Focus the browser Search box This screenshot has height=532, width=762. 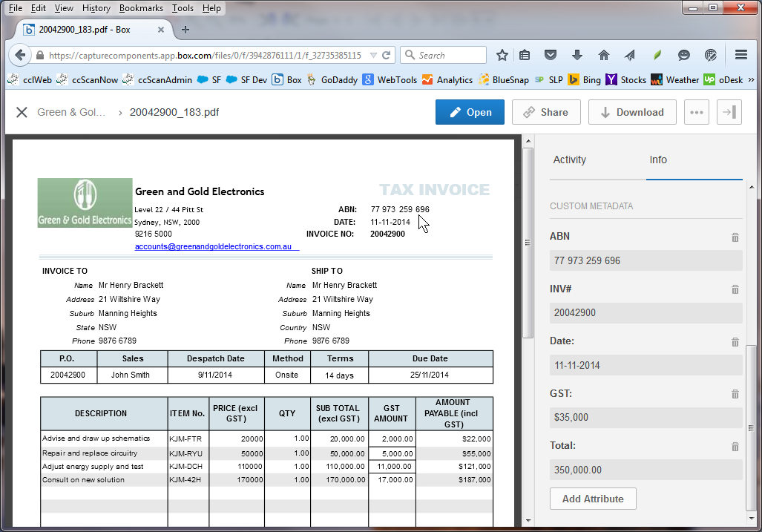pyautogui.click(x=443, y=56)
